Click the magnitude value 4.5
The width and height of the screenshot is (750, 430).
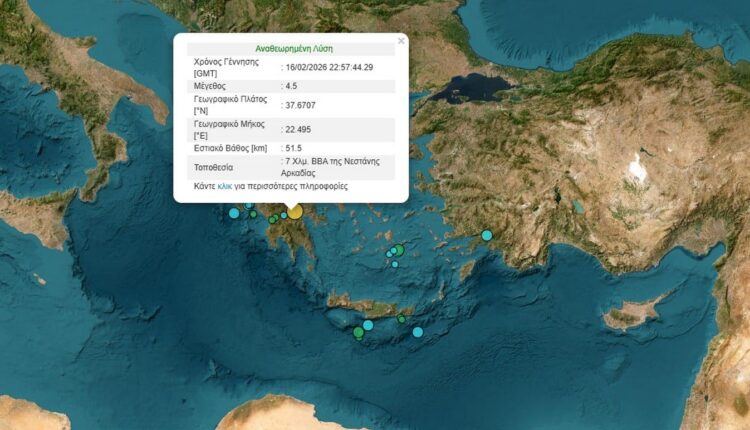pyautogui.click(x=292, y=86)
